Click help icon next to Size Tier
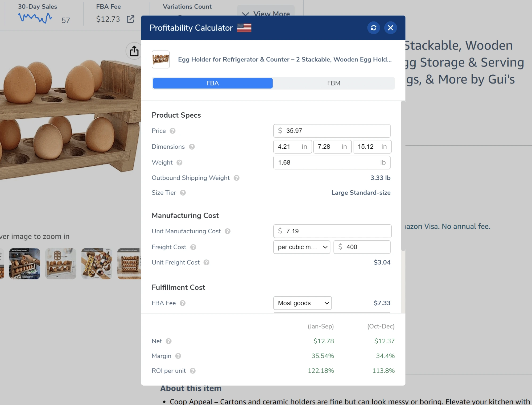Screen dimensions: 532x405 [183, 193]
